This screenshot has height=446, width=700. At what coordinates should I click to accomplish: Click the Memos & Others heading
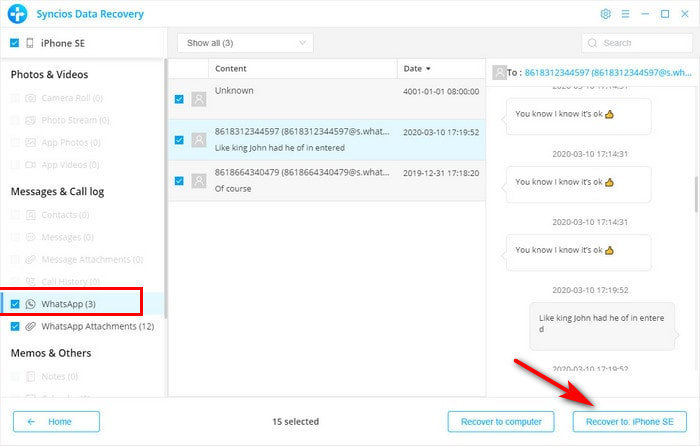[51, 353]
